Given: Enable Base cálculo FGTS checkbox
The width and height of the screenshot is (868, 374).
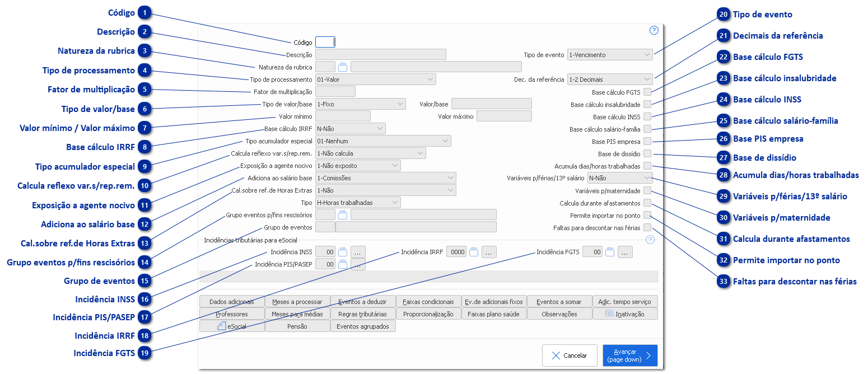Looking at the screenshot, I should point(647,92).
